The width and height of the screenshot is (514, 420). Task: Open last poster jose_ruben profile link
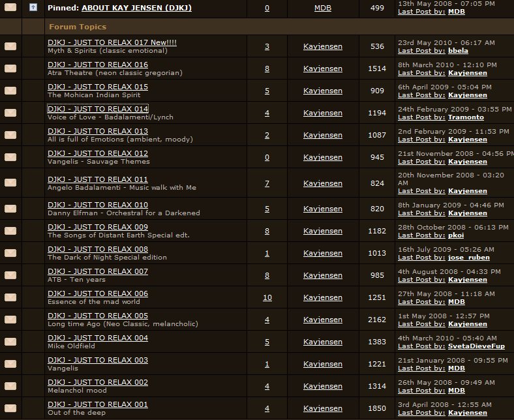point(469,258)
